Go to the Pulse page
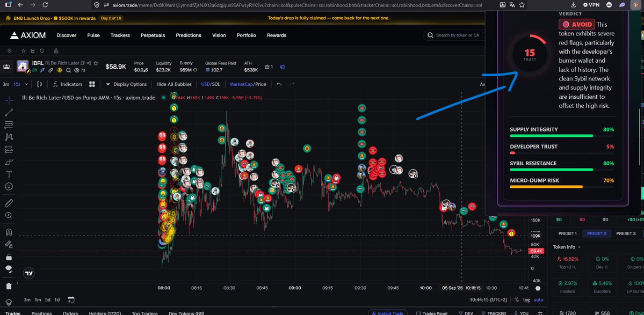This screenshot has height=315, width=644. [x=93, y=35]
